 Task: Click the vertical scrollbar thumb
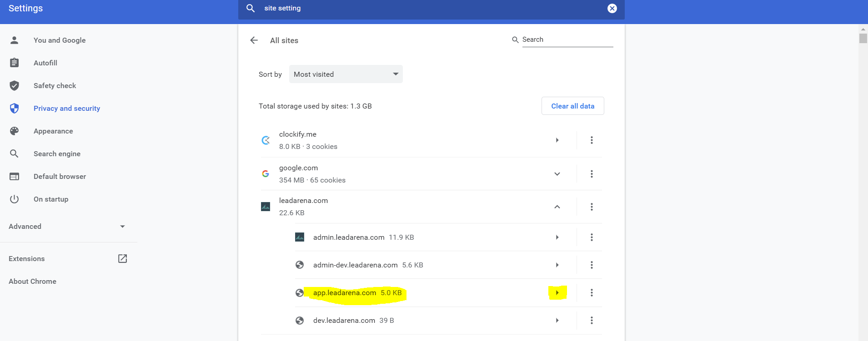[x=863, y=38]
